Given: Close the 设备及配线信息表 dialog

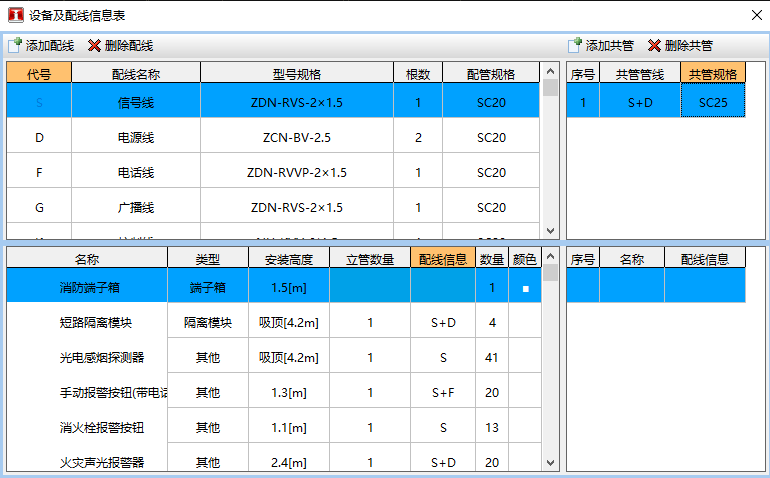Looking at the screenshot, I should click(x=757, y=15).
